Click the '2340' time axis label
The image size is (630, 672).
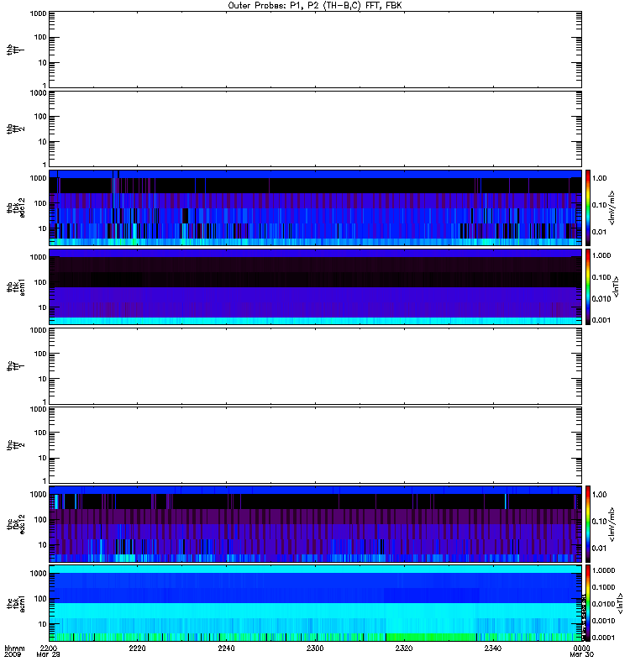[x=493, y=648]
